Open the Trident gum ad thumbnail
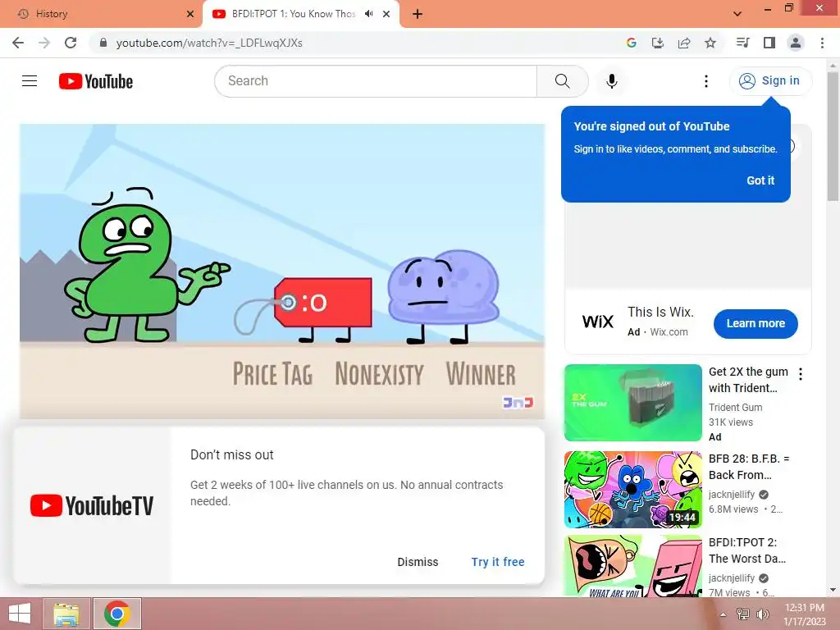Screen dimensions: 840x630 (632, 403)
